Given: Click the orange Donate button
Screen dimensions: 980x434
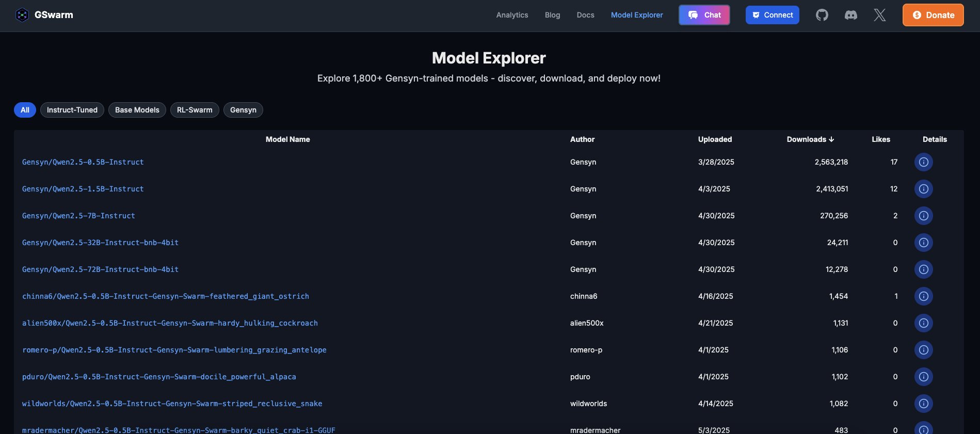Looking at the screenshot, I should (933, 15).
